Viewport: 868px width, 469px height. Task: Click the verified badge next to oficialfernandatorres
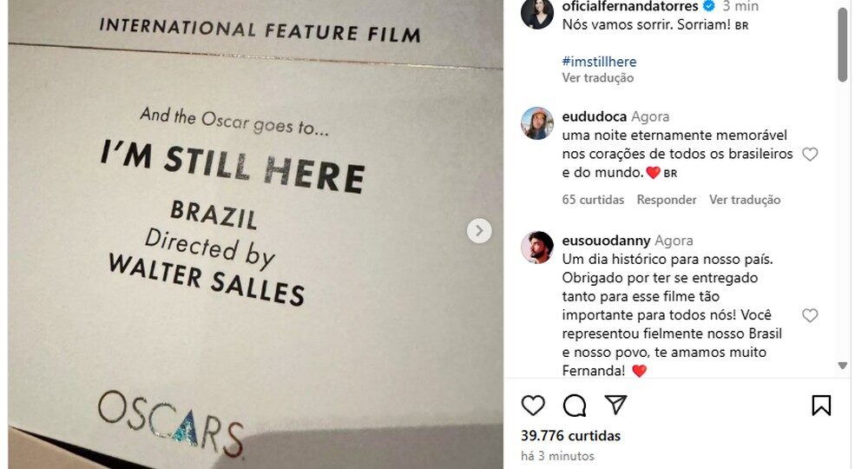pos(708,6)
